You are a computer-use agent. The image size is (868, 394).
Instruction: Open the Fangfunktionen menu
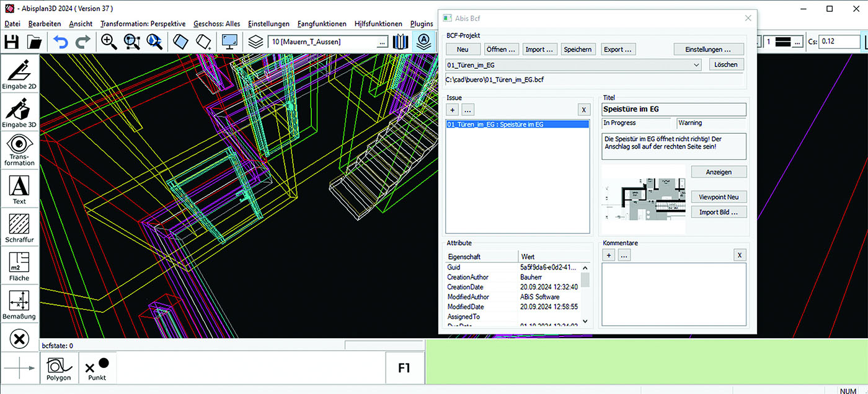322,24
